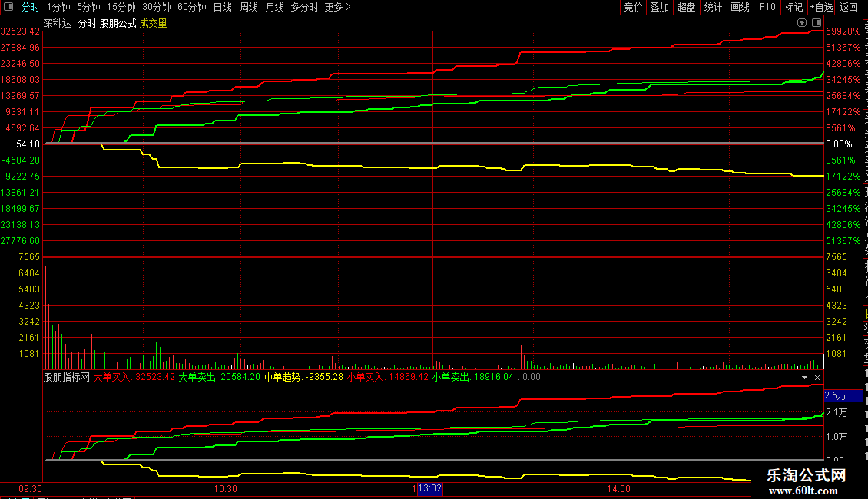This screenshot has width=868, height=499.
Task: Add stock via +自选 button
Action: pyautogui.click(x=821, y=7)
